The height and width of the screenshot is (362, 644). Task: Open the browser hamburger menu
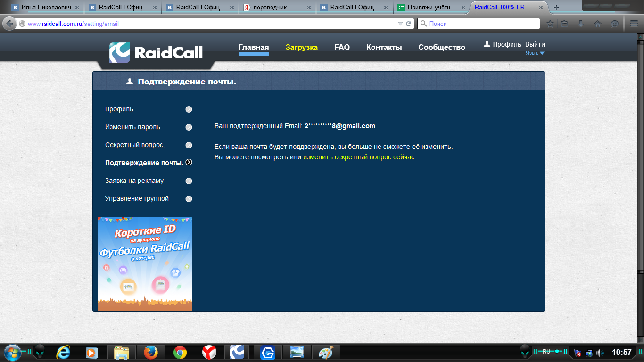(634, 24)
